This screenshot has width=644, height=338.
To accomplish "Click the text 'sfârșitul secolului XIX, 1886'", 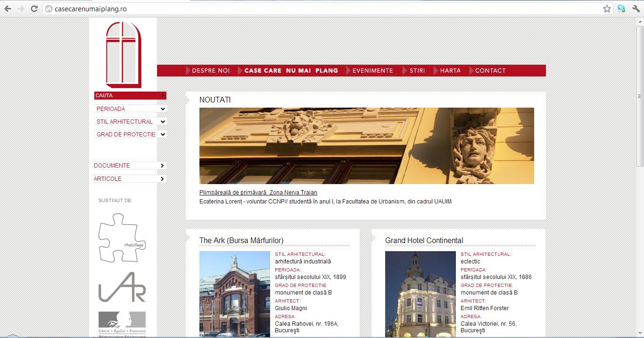I will (x=496, y=277).
